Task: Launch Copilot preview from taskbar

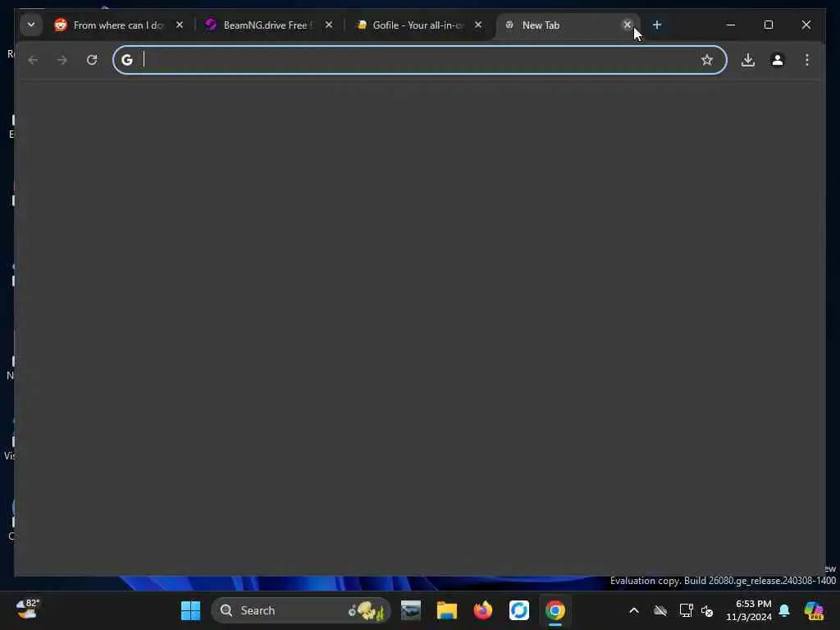Action: click(x=814, y=610)
